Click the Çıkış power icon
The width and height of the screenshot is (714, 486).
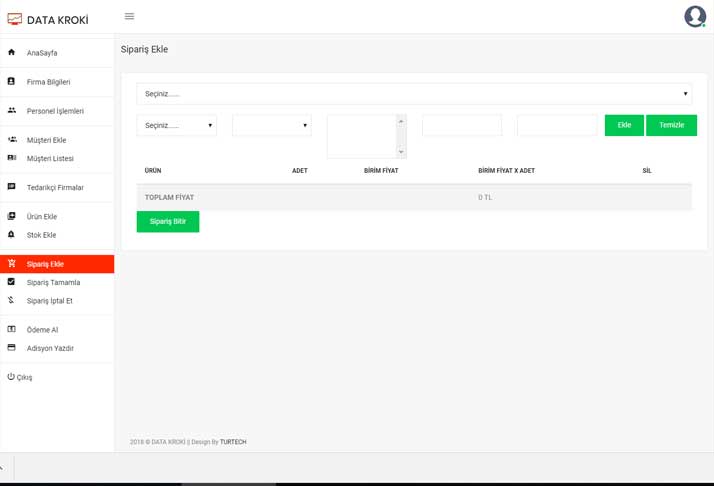pos(11,377)
